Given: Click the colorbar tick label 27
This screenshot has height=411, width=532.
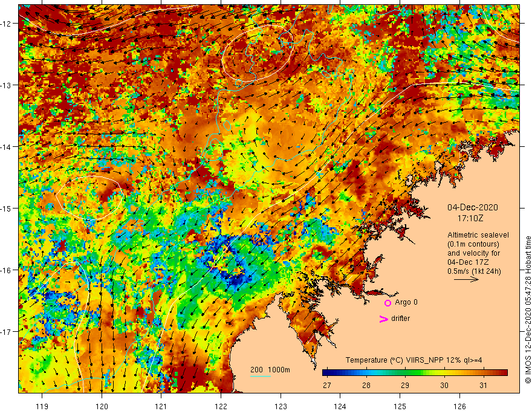Looking at the screenshot, I should (x=326, y=385).
